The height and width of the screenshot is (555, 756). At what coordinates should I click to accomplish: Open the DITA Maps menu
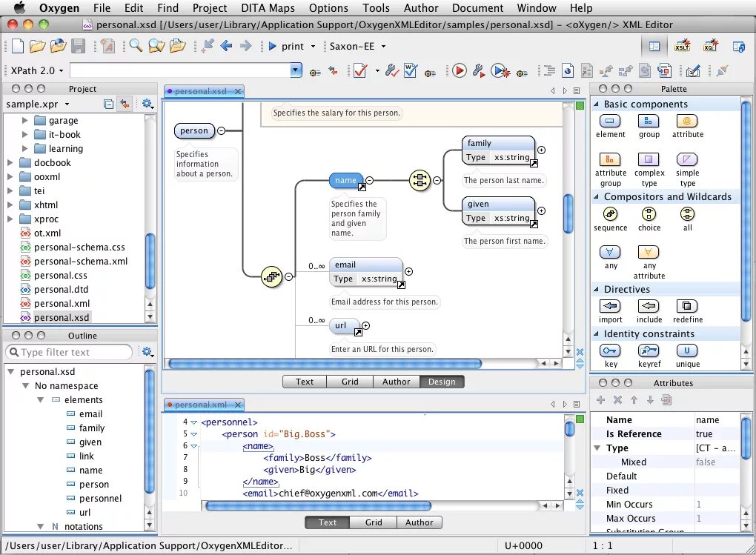tap(268, 7)
